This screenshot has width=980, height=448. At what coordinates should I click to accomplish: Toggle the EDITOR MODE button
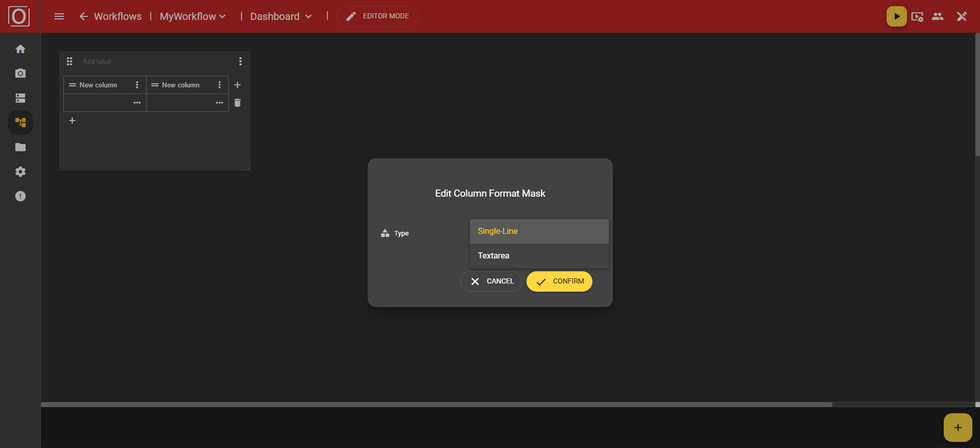[377, 16]
